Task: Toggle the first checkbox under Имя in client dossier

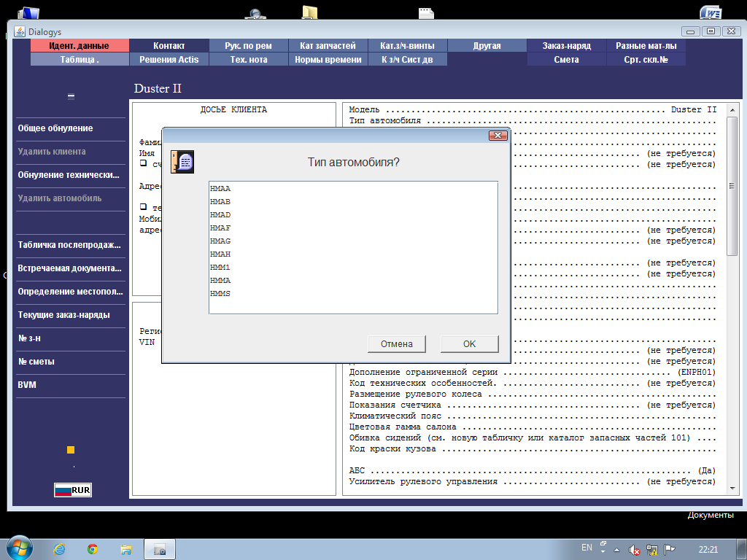Action: tap(144, 163)
